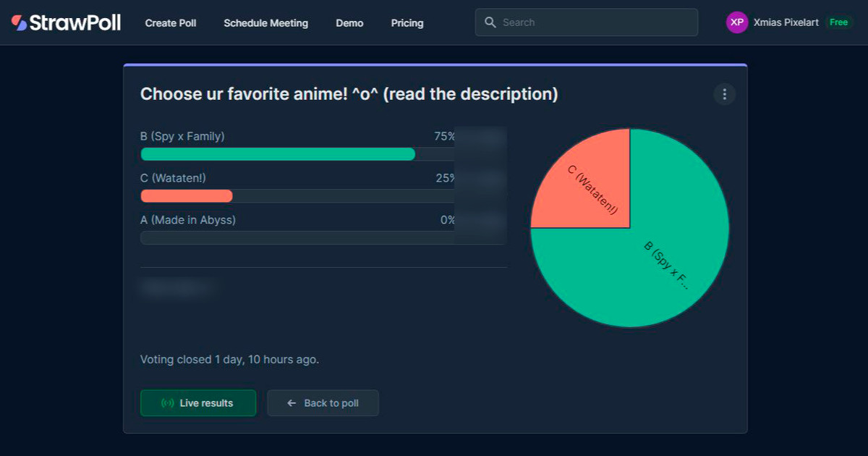
Task: Click the StrawPoll wordmark text
Action: (75, 22)
